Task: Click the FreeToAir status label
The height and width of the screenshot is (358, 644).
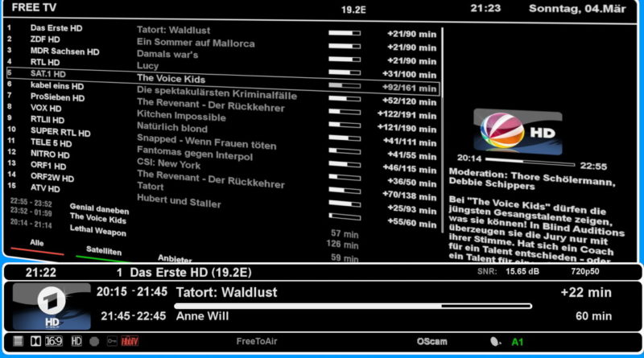Action: [257, 341]
